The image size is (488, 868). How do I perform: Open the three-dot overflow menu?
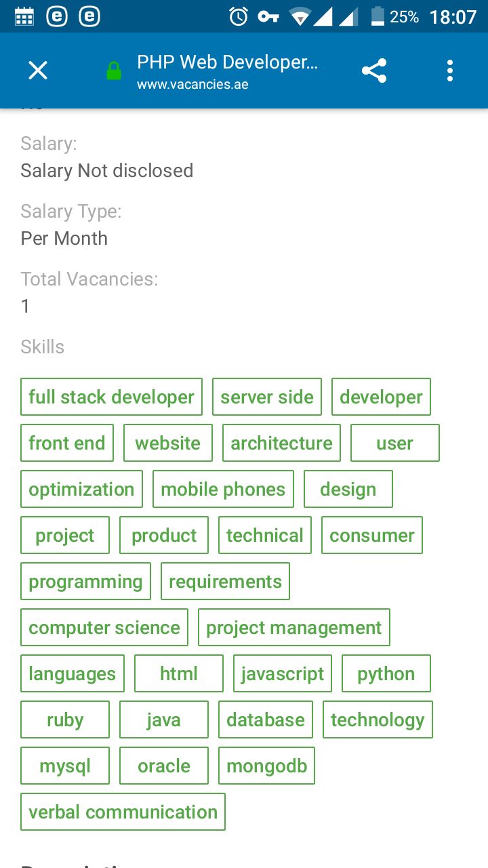click(x=450, y=71)
